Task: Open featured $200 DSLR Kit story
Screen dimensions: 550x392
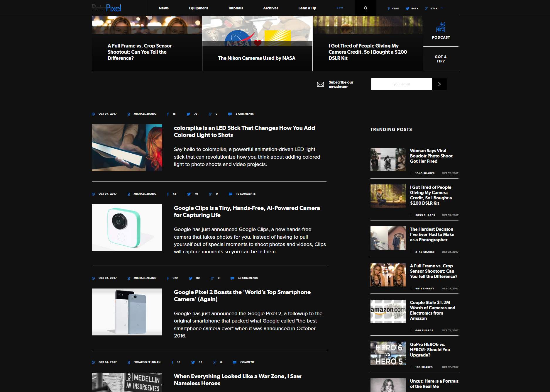Action: 368,52
